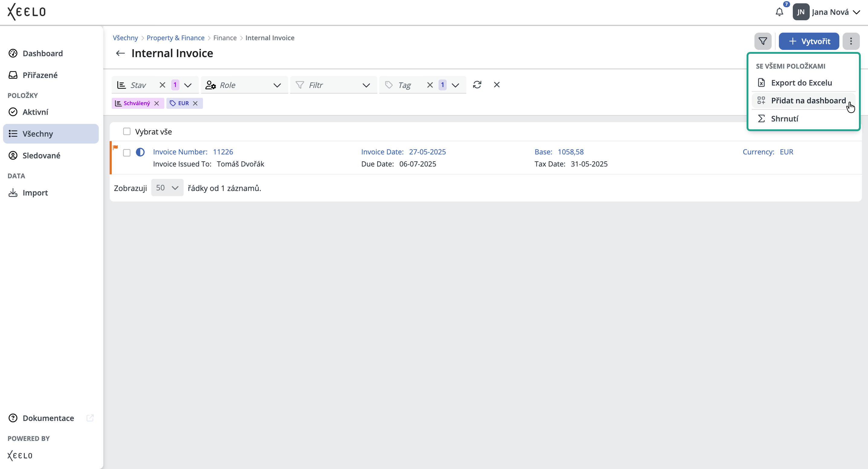The width and height of the screenshot is (868, 469).
Task: Click the refresh filters icon
Action: click(x=477, y=85)
